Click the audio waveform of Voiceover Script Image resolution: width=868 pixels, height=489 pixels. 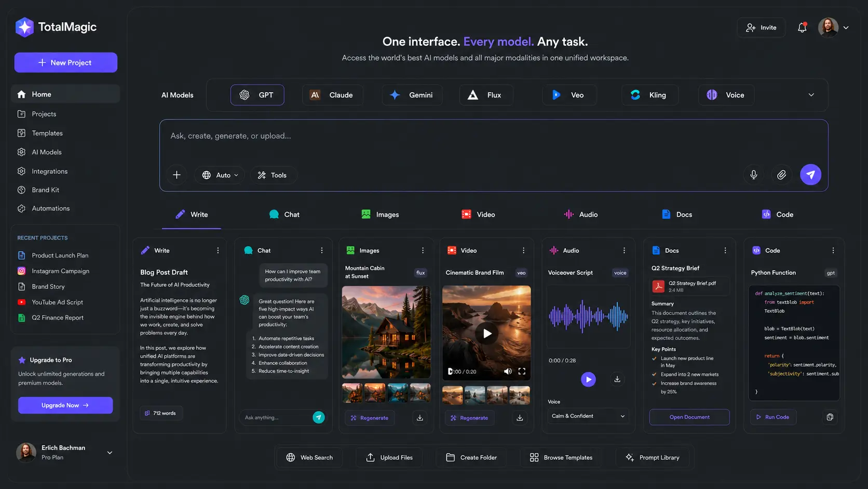click(x=588, y=316)
